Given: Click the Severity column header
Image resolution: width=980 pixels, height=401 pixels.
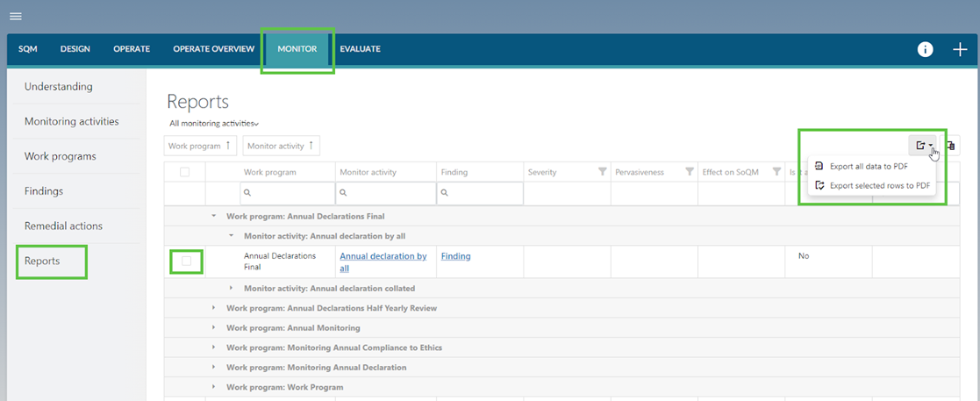Looking at the screenshot, I should point(542,172).
